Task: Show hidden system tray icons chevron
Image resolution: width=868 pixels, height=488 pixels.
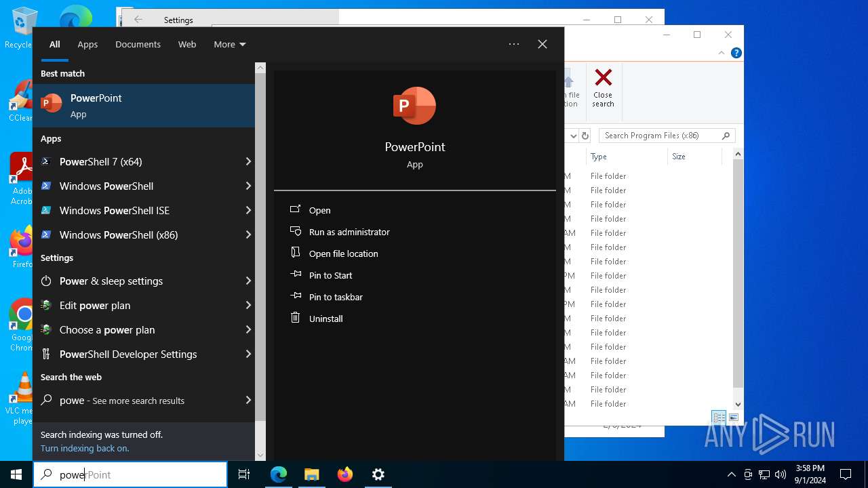Action: coord(731,474)
